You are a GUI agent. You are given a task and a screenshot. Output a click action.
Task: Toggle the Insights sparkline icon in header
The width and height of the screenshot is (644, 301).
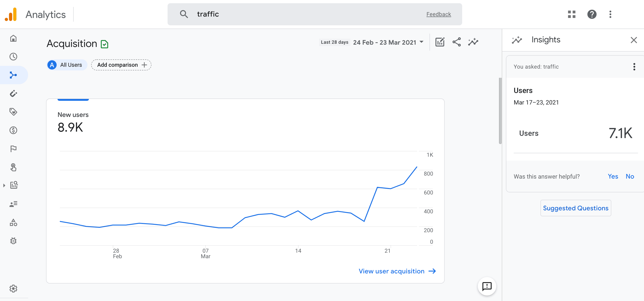(x=473, y=42)
